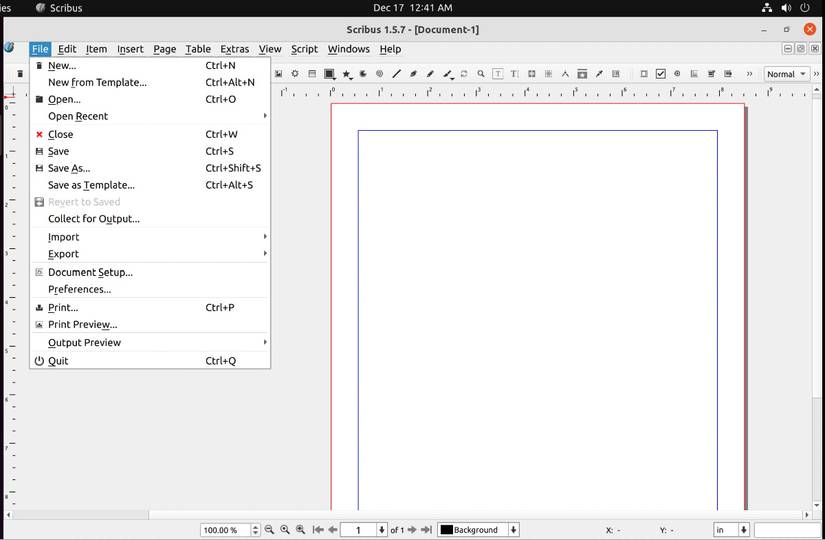Click the horizontal scrollbar under canvas
This screenshot has height=540, width=825.
[408, 514]
